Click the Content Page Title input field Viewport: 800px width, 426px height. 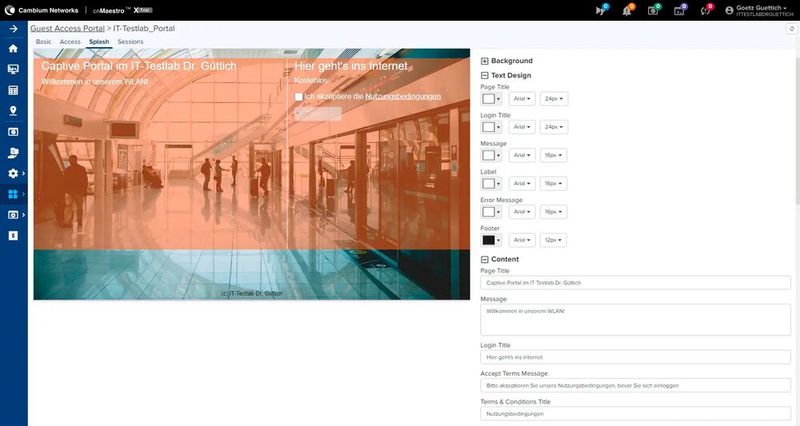[x=635, y=283]
